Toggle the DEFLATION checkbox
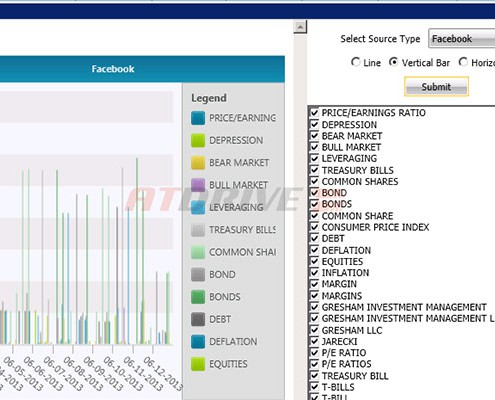The width and height of the screenshot is (495, 400). [x=314, y=250]
